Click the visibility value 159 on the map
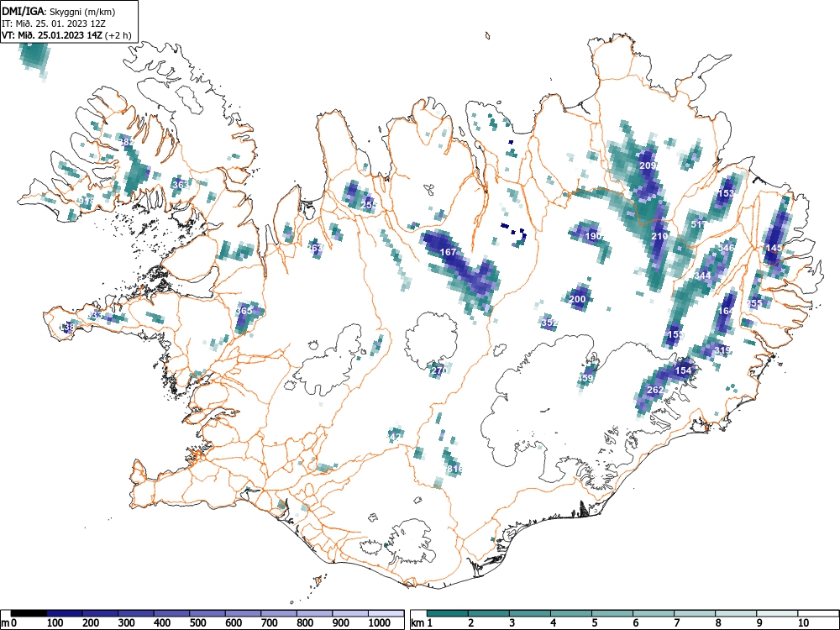The image size is (840, 630). pos(676,334)
